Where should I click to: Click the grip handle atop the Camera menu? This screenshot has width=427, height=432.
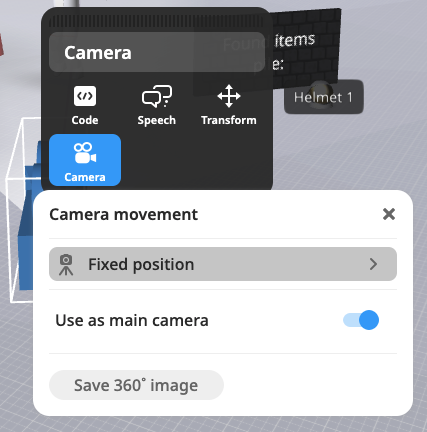[x=156, y=22]
